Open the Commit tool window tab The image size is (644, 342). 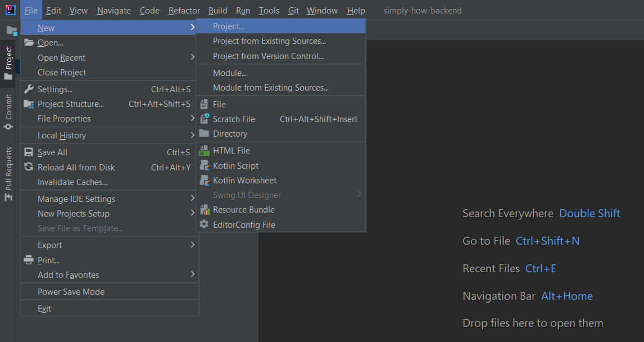(x=8, y=112)
